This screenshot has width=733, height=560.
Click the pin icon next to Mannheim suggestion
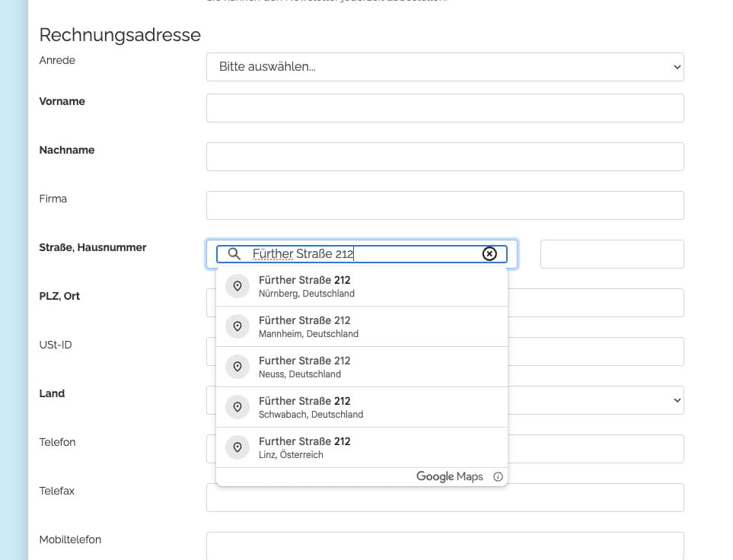[x=237, y=326]
